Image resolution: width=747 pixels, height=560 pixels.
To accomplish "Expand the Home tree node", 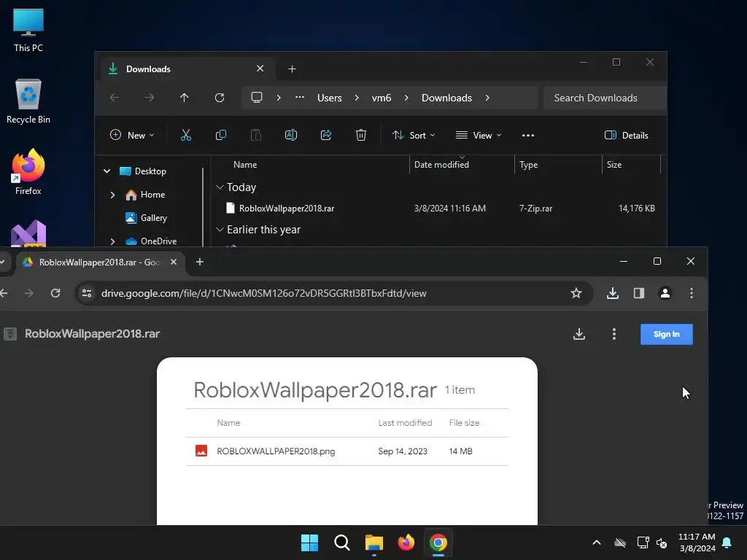I will (112, 195).
